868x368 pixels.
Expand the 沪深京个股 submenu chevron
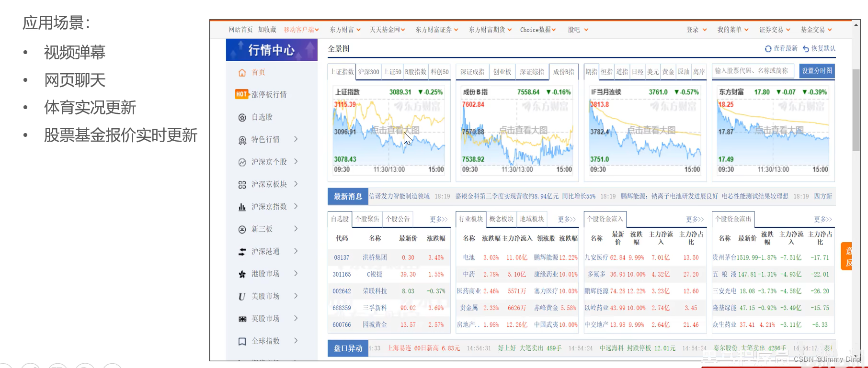click(x=296, y=161)
